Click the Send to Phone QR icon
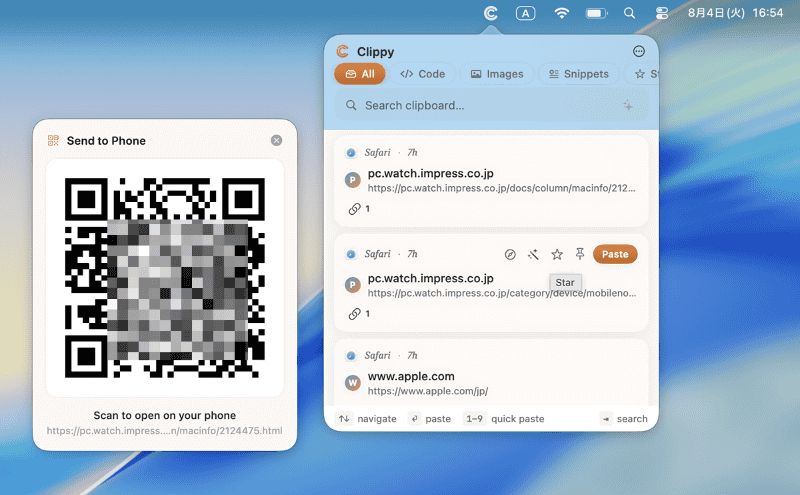This screenshot has width=800, height=495. [x=53, y=140]
